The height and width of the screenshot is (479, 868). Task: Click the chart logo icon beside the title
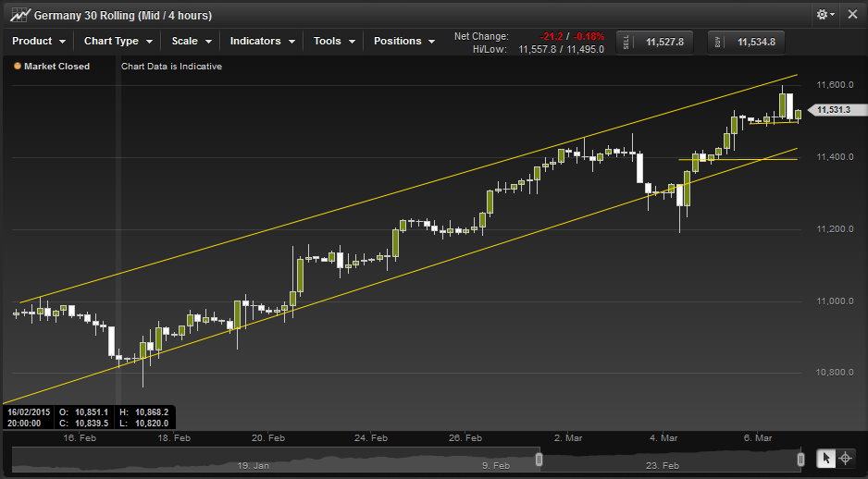[x=20, y=15]
